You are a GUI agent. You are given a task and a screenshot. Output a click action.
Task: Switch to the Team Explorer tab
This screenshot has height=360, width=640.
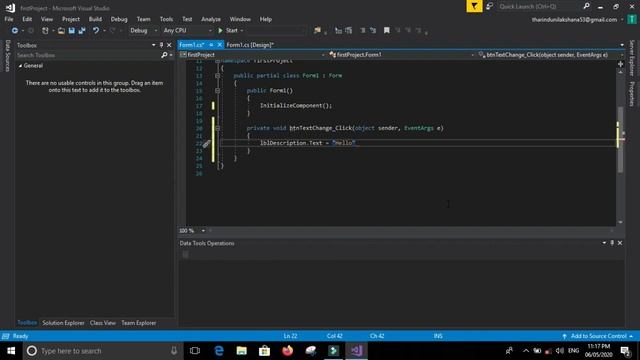[138, 323]
